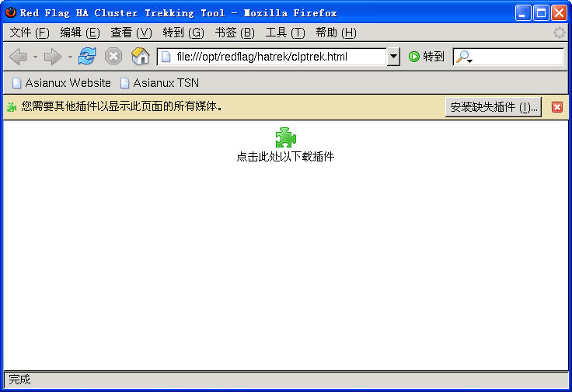This screenshot has width=572, height=392.
Task: Click 安装缺失插件 button
Action: (493, 107)
